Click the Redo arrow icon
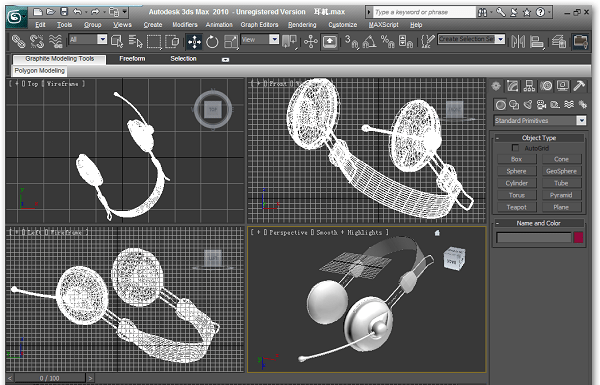The height and width of the screenshot is (385, 600). pyautogui.click(x=95, y=12)
